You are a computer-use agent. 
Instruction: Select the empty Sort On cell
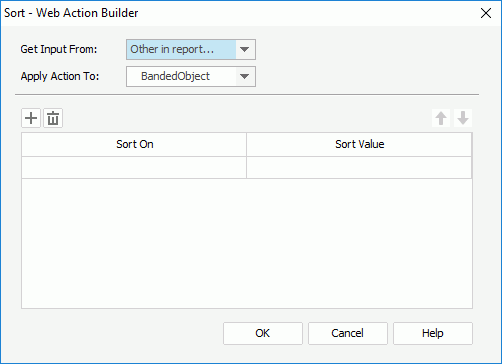pyautogui.click(x=134, y=167)
